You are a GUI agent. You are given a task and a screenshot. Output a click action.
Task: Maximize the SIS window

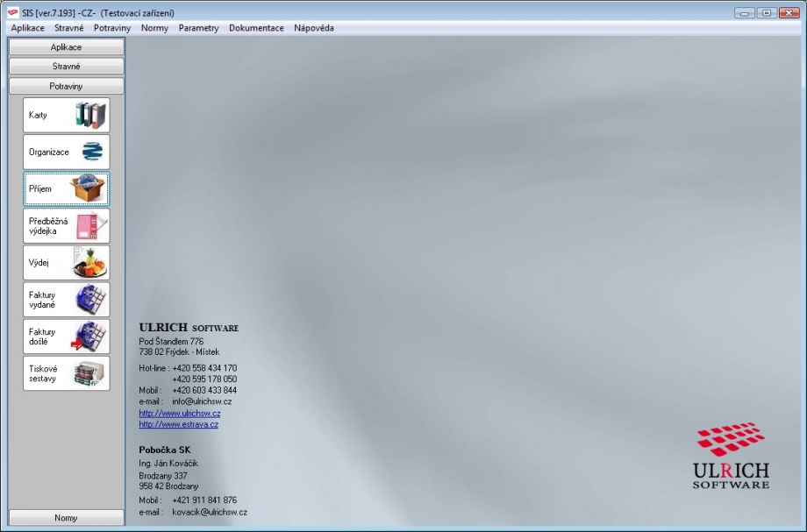tap(767, 13)
